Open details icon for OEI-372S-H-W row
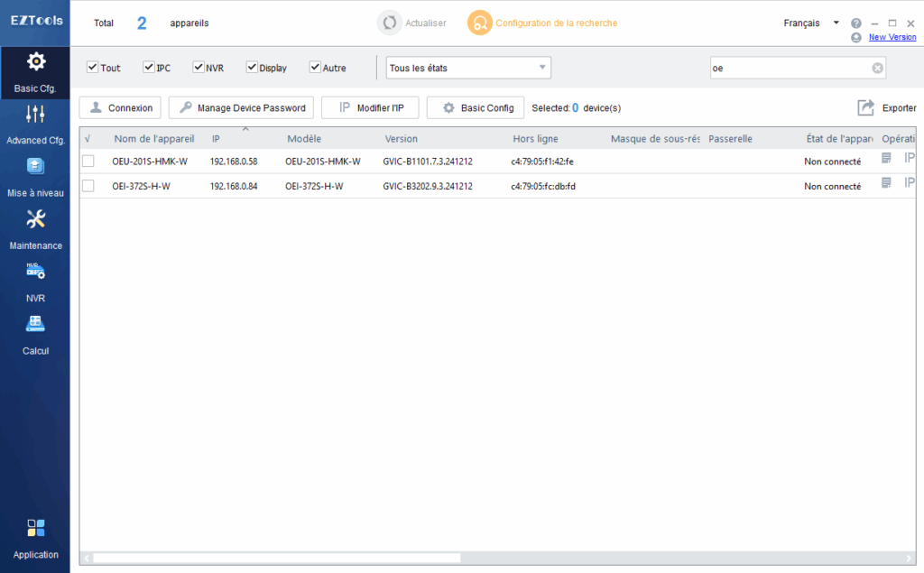The height and width of the screenshot is (573, 924). (x=886, y=183)
